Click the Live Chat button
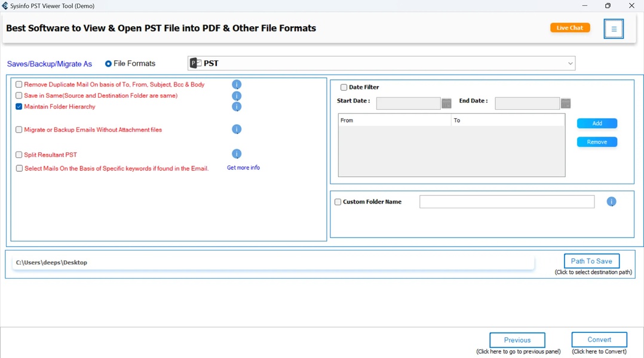Screen dimensions: 644x358 [x=570, y=28]
